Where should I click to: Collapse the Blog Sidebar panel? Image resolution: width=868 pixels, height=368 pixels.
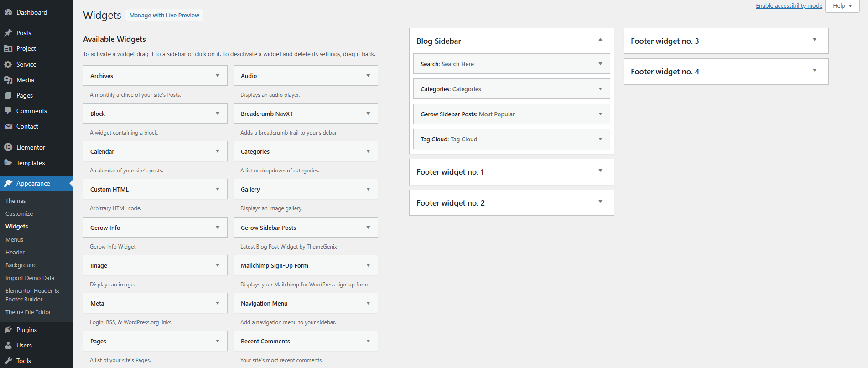[600, 40]
